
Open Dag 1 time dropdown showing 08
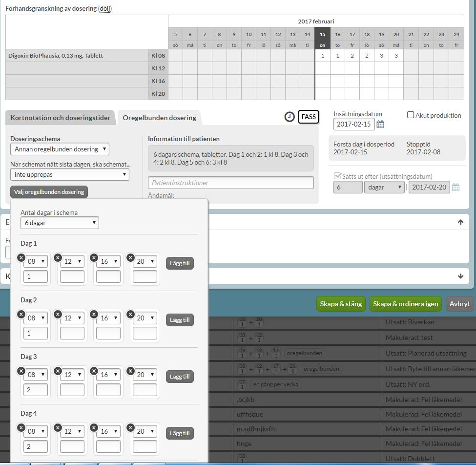[x=36, y=261]
